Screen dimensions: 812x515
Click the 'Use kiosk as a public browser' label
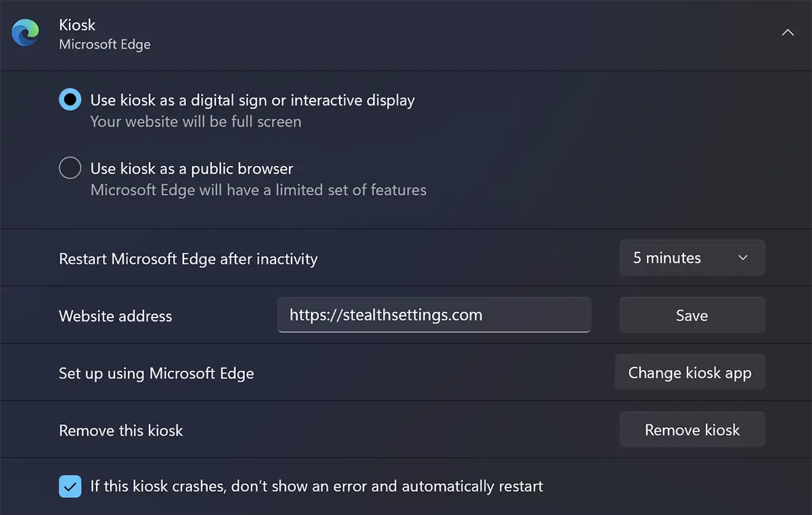tap(191, 169)
